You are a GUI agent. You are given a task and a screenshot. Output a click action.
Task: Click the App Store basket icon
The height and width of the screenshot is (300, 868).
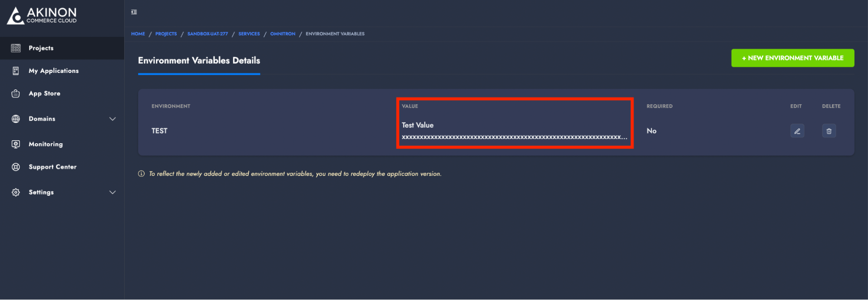coord(16,93)
